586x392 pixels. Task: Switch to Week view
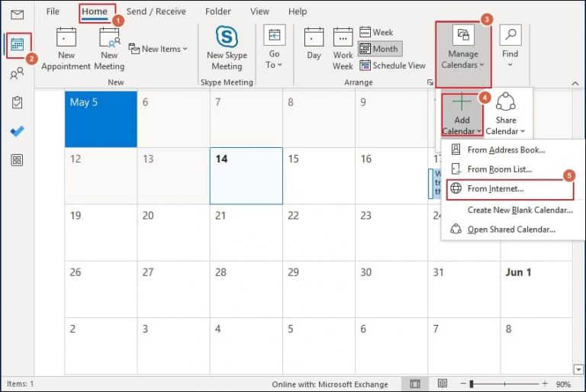pos(376,32)
